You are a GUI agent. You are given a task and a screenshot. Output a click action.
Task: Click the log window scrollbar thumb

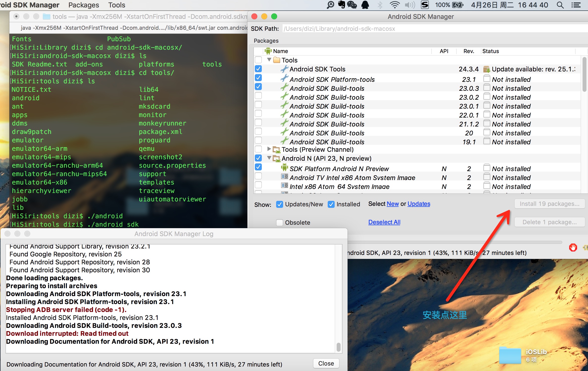click(338, 347)
